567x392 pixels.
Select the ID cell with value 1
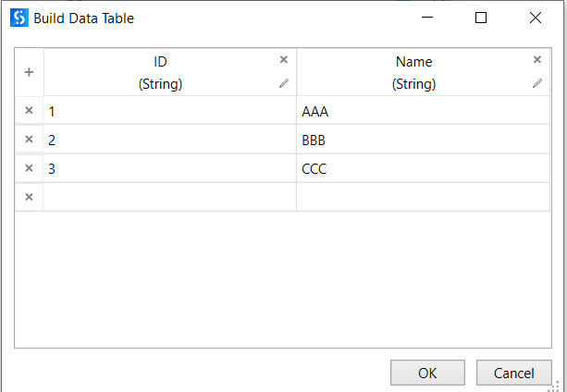pyautogui.click(x=169, y=111)
